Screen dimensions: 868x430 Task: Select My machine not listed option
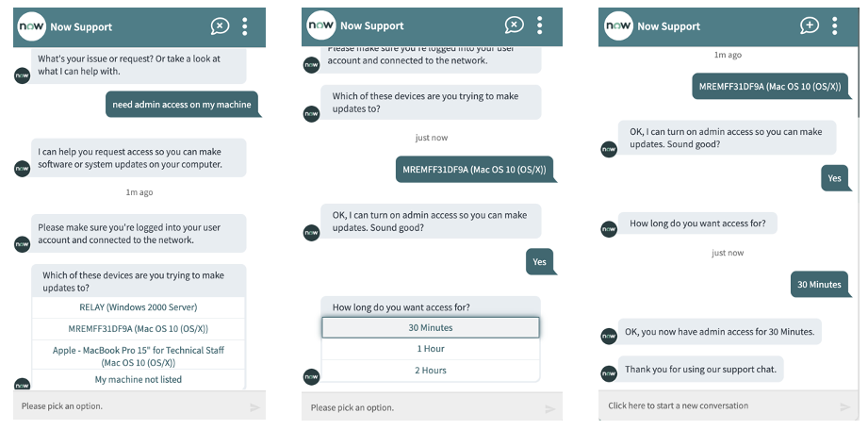click(x=139, y=380)
